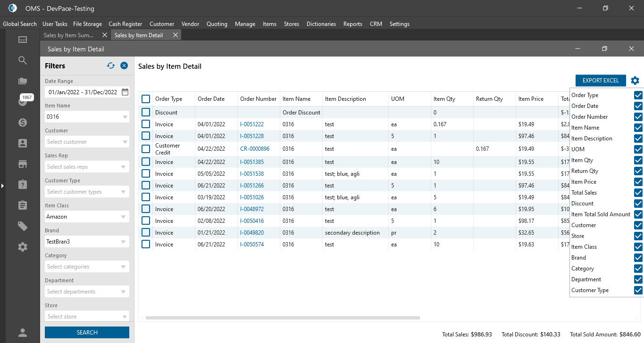644x343 pixels.
Task: Open the Reports menu
Action: [x=352, y=24]
